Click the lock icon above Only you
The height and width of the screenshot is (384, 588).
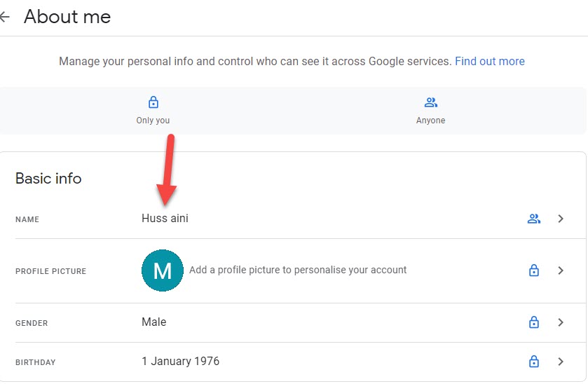point(153,102)
